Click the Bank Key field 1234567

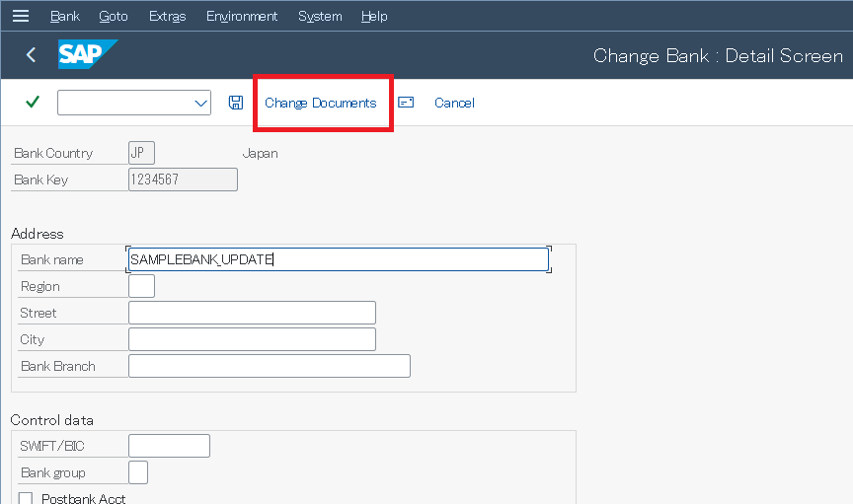(183, 180)
